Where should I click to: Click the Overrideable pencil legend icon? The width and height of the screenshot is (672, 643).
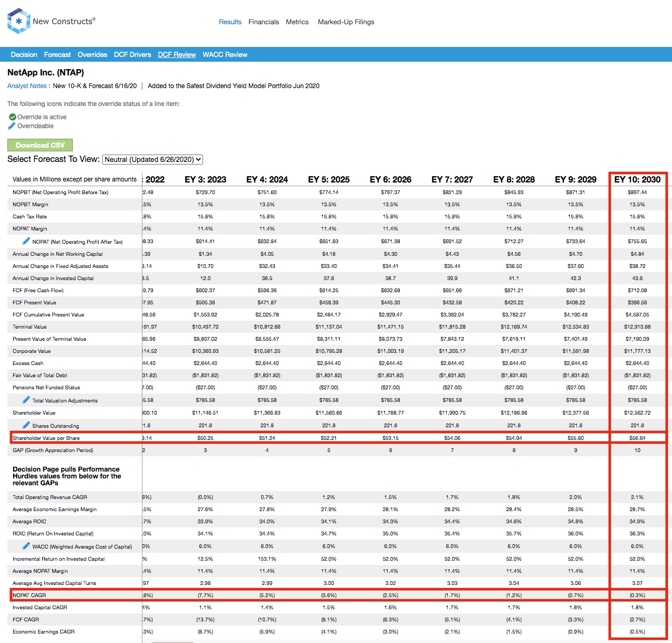pyautogui.click(x=12, y=126)
